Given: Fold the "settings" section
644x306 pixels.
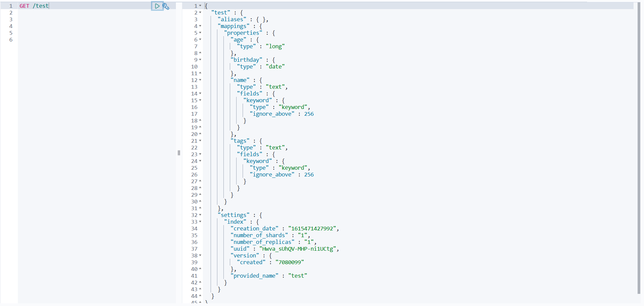Looking at the screenshot, I should click(200, 215).
